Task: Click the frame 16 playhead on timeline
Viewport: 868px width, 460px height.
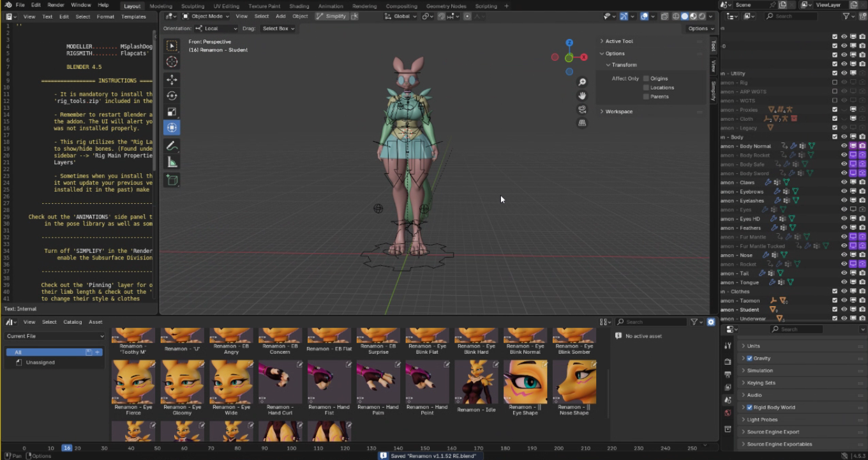Action: pyautogui.click(x=66, y=448)
